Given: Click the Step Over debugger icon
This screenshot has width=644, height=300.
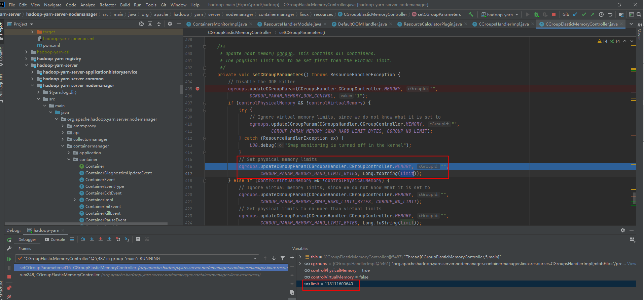Looking at the screenshot, I should point(83,239).
